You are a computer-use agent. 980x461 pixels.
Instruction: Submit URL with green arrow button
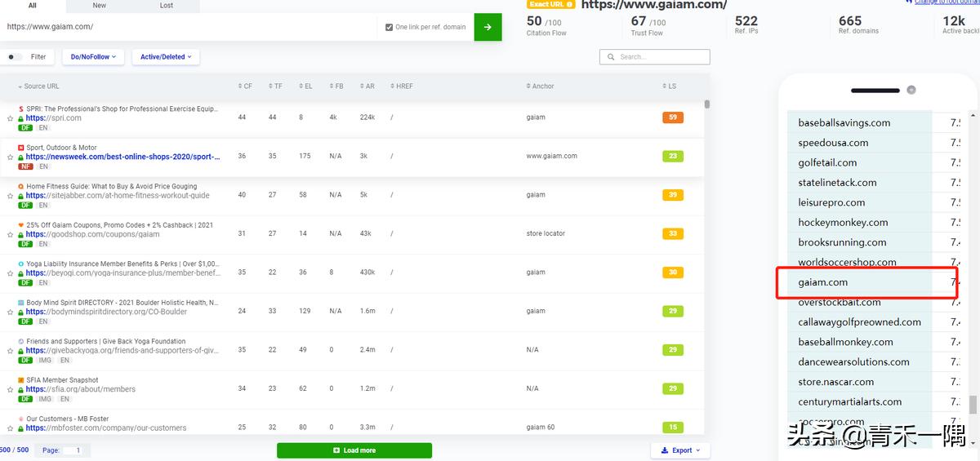(x=488, y=27)
